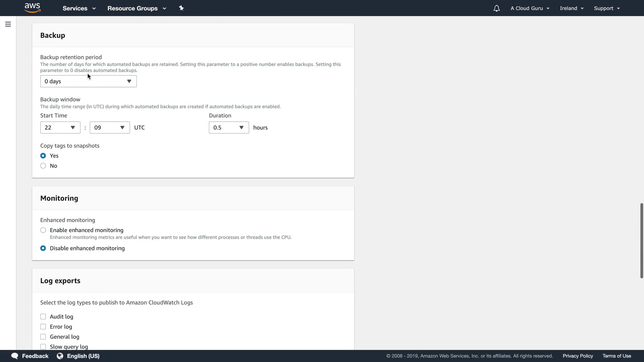Expand the backup retention period dropdown
The image size is (644, 362).
coord(88,81)
